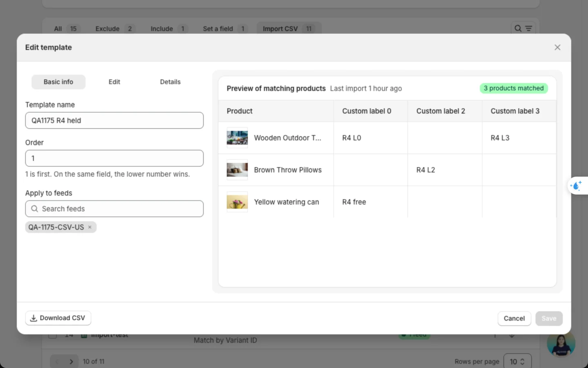This screenshot has height=368, width=588.
Task: Download the CSV file
Action: pyautogui.click(x=58, y=318)
